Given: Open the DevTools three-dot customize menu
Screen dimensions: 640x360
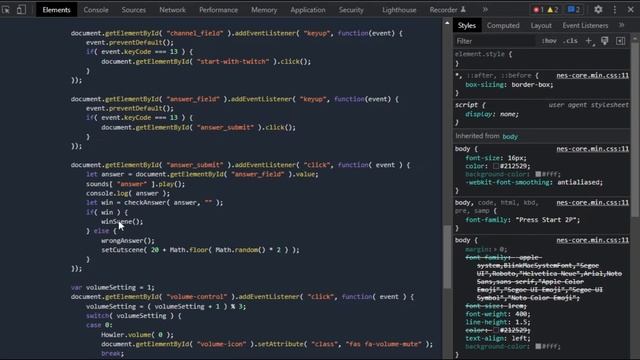Looking at the screenshot, I should click(x=615, y=9).
